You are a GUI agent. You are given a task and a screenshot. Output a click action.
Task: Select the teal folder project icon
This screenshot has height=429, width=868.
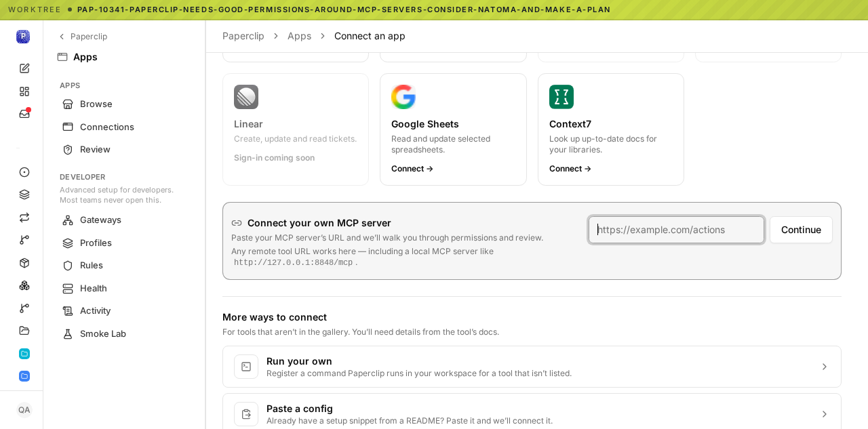24,354
